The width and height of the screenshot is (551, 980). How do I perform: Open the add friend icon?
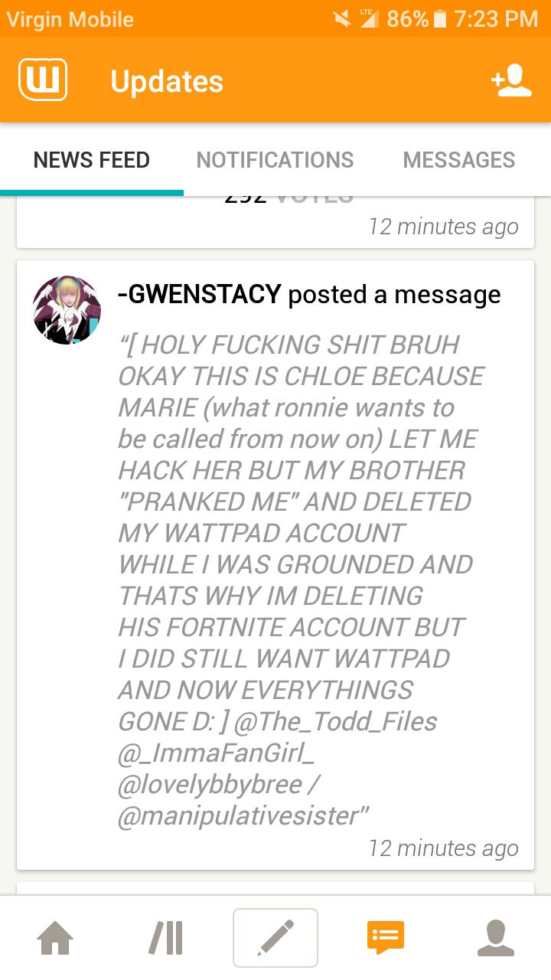tap(511, 80)
